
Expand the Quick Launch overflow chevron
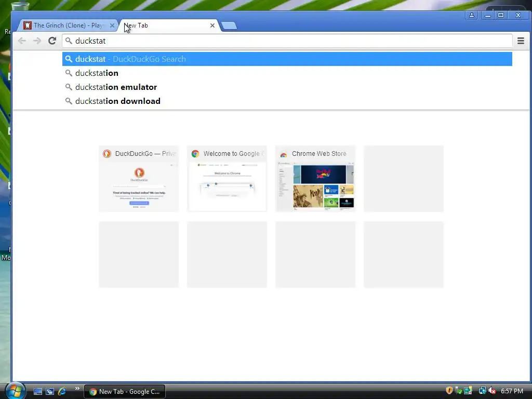coord(77,389)
